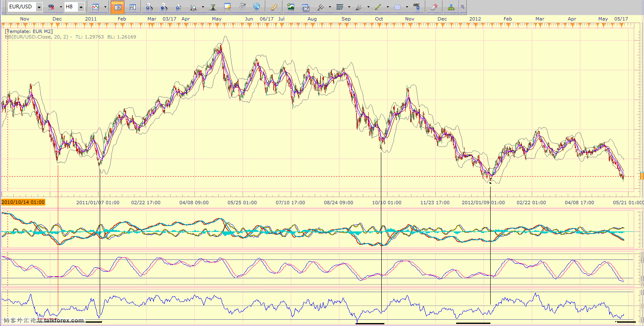Viewport: 644px width, 326px height.
Task: Click the ABC text label tool
Action: tap(417, 7)
